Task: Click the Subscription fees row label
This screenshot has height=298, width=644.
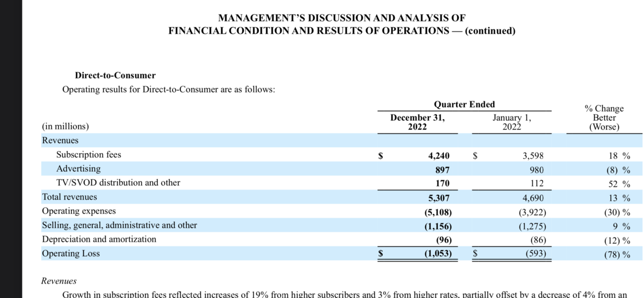Action: pos(89,155)
